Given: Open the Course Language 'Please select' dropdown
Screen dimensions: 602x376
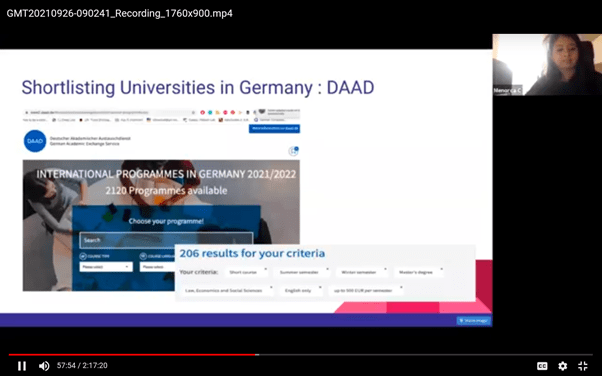Looking at the screenshot, I should [157, 267].
